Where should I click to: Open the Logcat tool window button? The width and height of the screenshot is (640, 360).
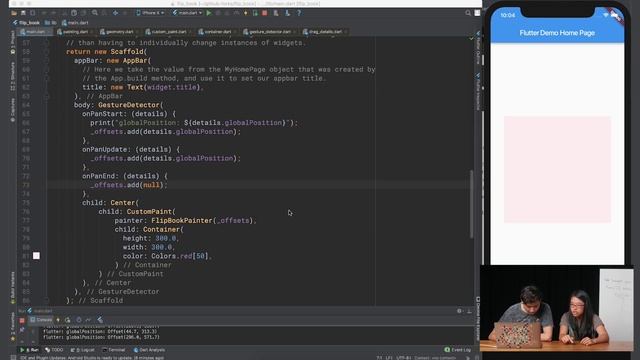[x=82, y=350]
